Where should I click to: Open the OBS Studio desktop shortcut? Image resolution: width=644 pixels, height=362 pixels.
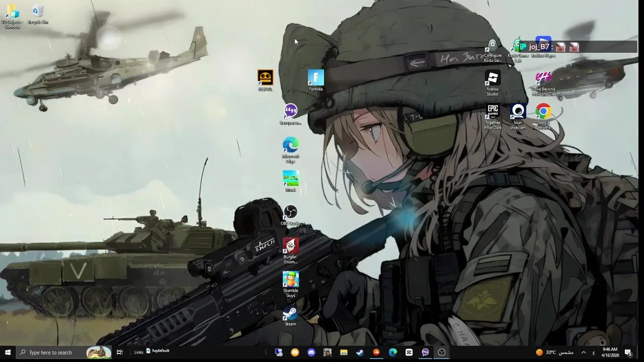290,215
